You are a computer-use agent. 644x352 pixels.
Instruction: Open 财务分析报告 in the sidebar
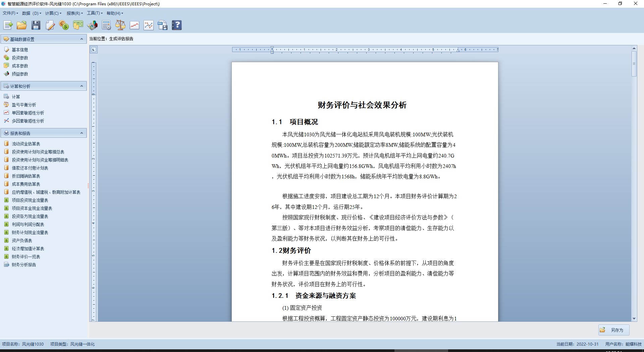24,265
